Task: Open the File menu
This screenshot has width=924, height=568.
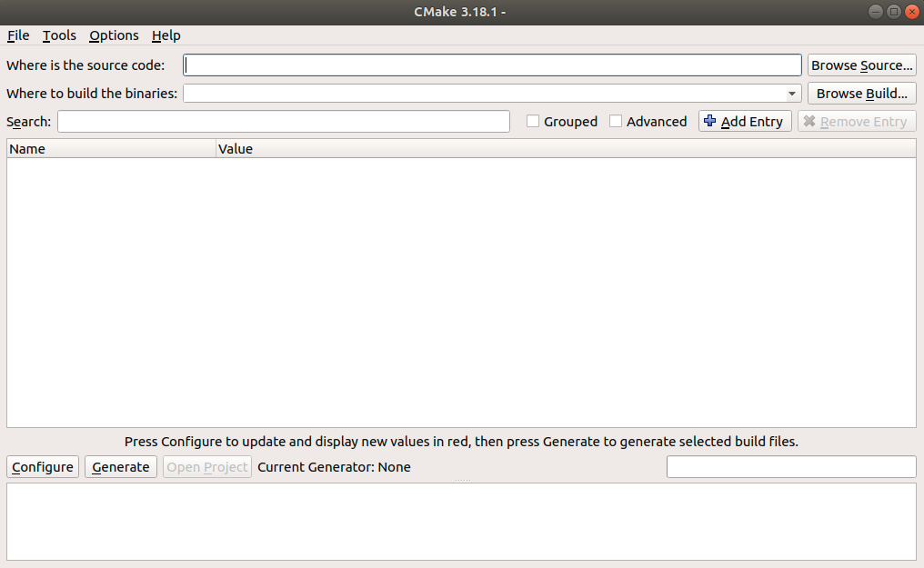Action: 18,35
